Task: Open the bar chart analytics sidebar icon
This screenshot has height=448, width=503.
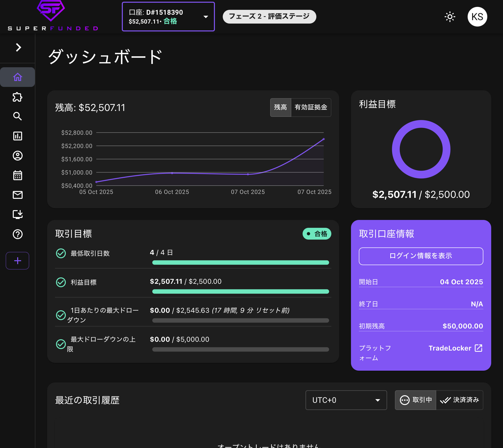Action: click(17, 136)
